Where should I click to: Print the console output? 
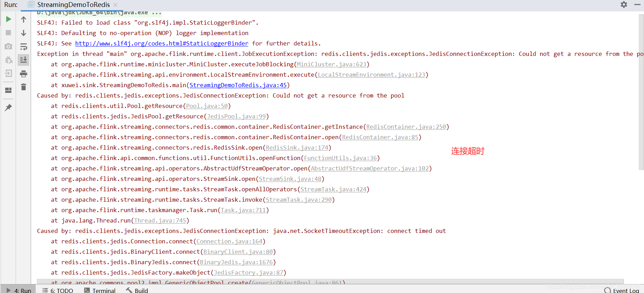tap(24, 74)
